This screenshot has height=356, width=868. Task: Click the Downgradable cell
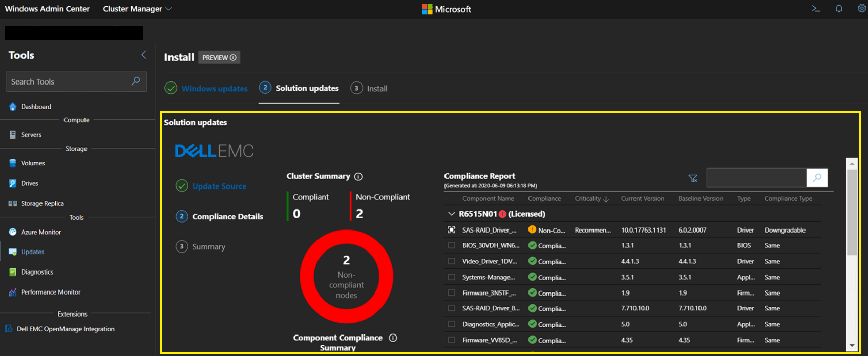(x=785, y=230)
